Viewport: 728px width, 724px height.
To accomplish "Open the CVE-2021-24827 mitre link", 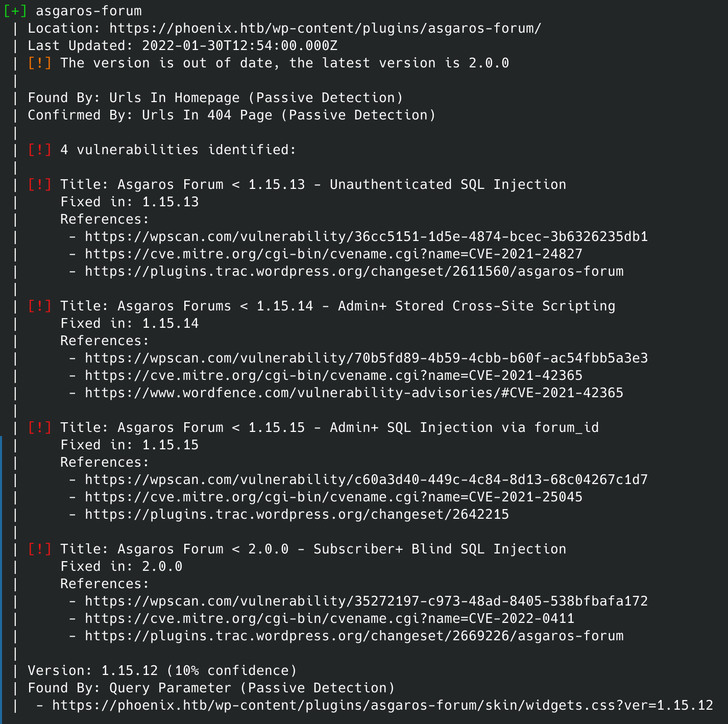I will pyautogui.click(x=333, y=254).
